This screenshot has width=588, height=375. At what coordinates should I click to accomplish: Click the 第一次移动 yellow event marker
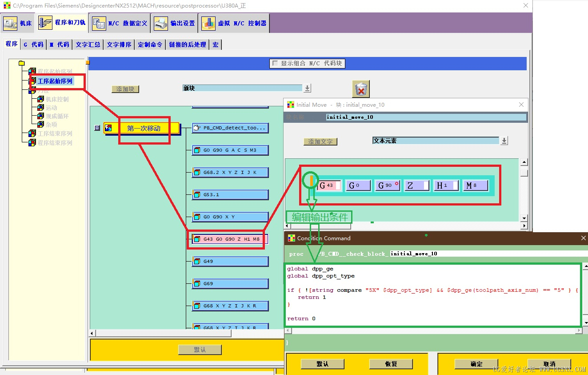pos(144,128)
